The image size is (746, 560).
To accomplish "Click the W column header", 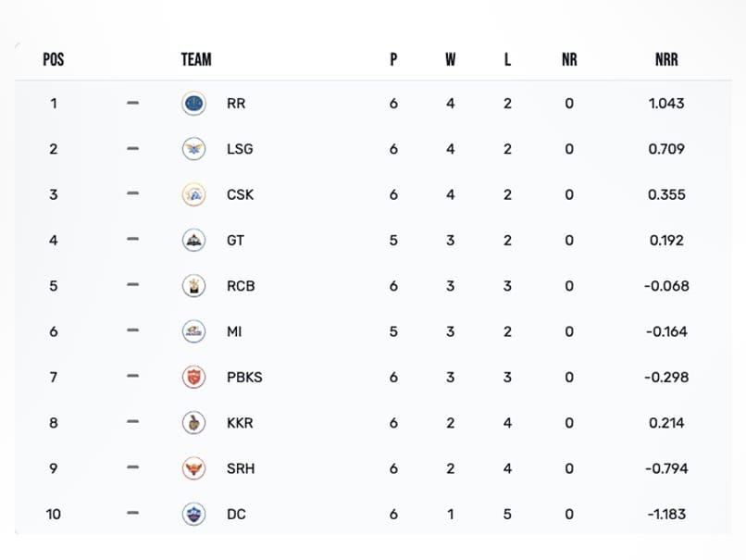I will tap(451, 59).
